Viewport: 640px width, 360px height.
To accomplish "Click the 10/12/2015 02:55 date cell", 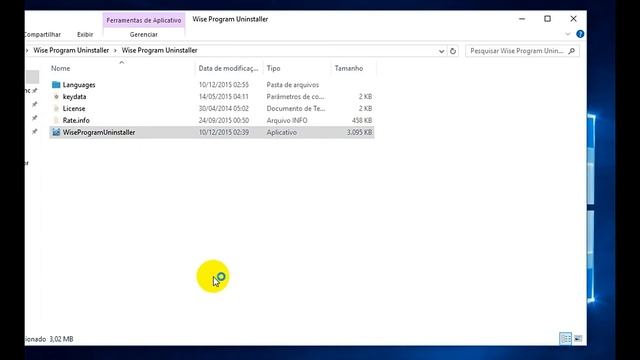I will click(x=224, y=85).
